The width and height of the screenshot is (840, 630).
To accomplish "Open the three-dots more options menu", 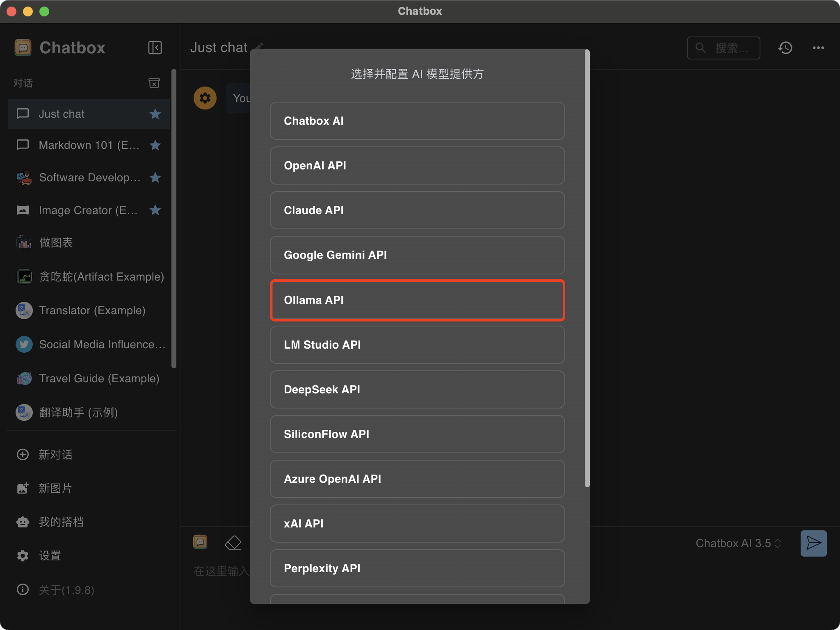I will tap(818, 48).
